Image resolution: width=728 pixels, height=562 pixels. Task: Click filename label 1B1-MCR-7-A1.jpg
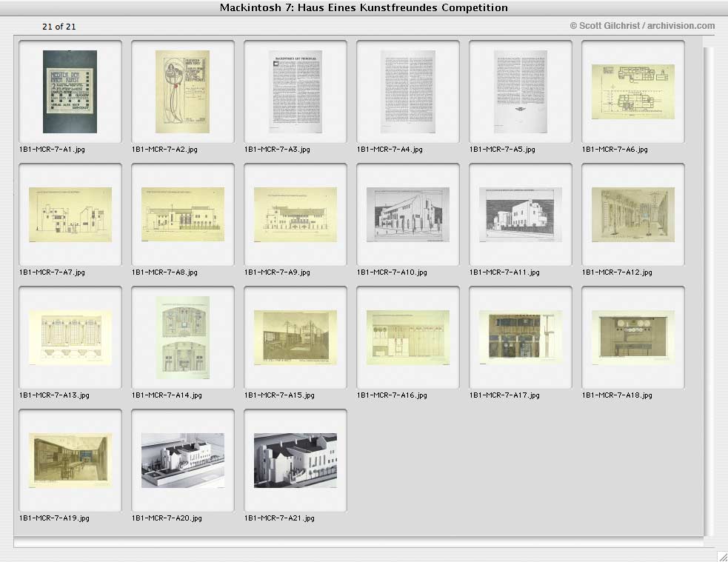[x=52, y=150]
